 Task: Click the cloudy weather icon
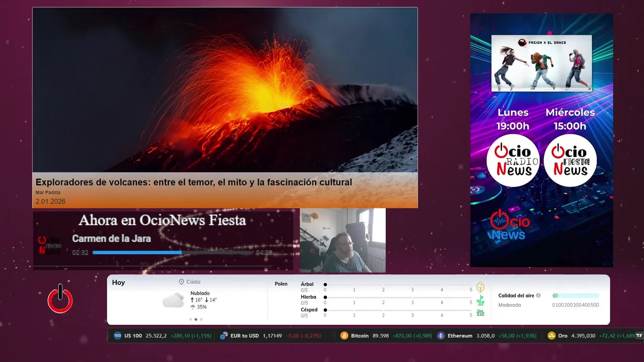173,300
